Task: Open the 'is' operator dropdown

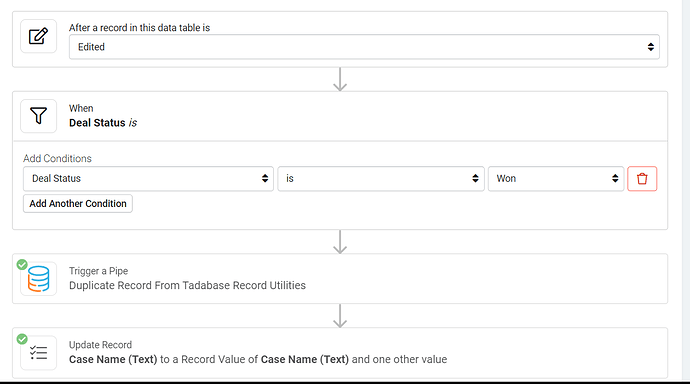Action: point(381,179)
